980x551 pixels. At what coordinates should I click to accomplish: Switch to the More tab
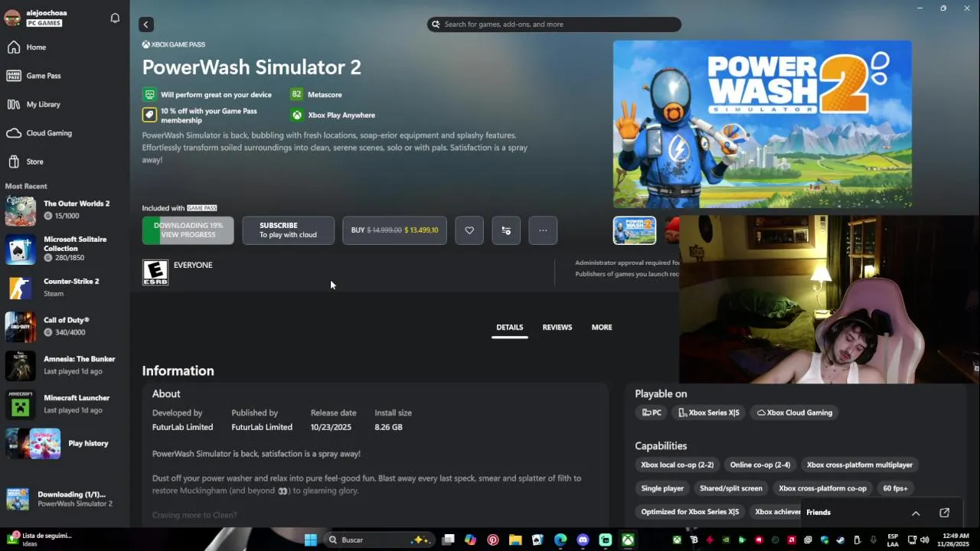[x=602, y=328]
